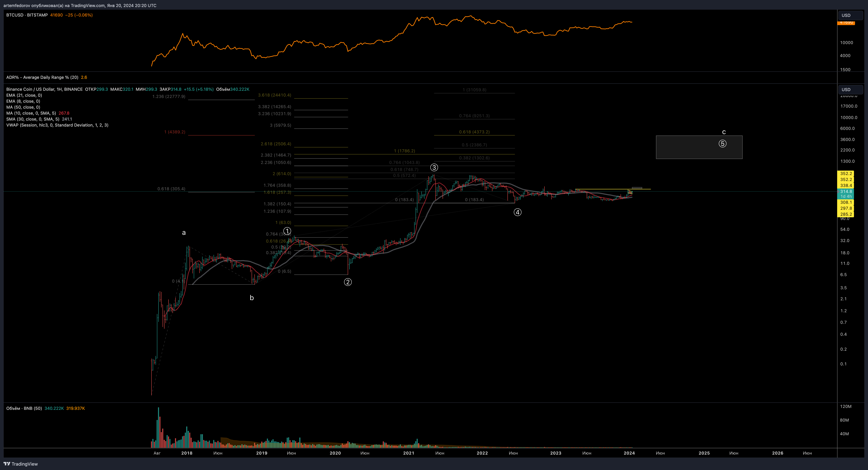This screenshot has width=868, height=470.
Task: Select the EMA (21, close, 0) indicator
Action: coord(24,95)
